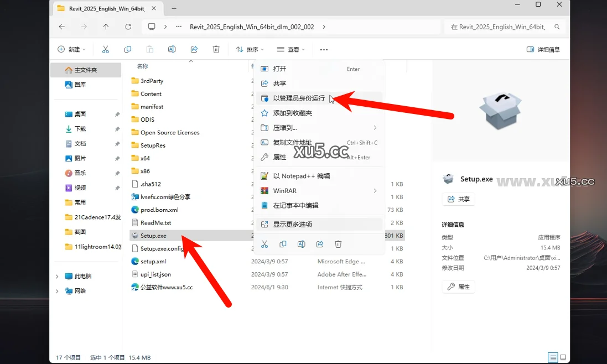This screenshot has height=364, width=607.
Task: Click the delete icon in the context menu strip
Action: pyautogui.click(x=338, y=243)
